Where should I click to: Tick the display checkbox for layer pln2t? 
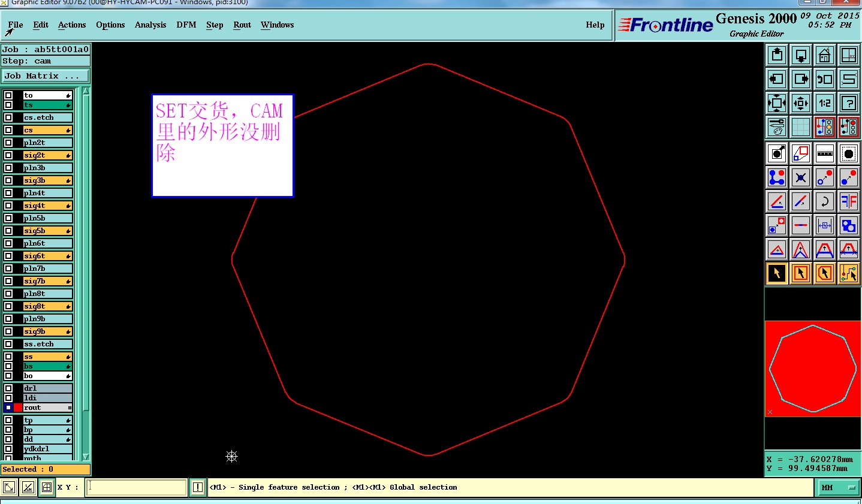(8, 143)
